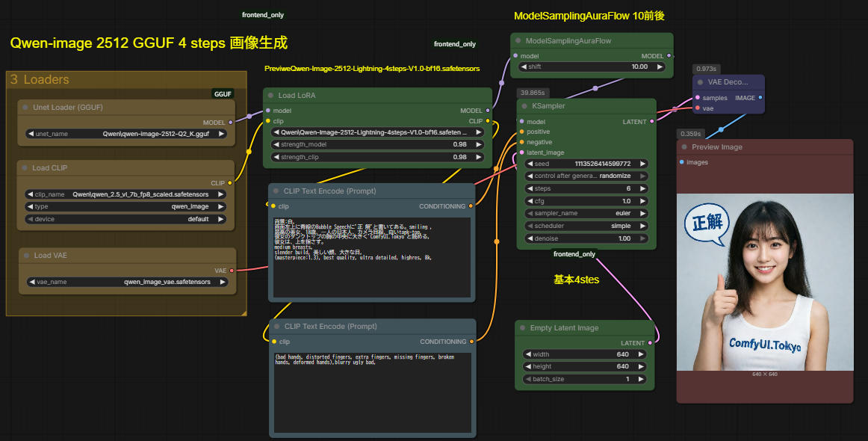Viewport: 868px width, 441px height.
Task: Decrease the width value with left arrow
Action: click(529, 354)
